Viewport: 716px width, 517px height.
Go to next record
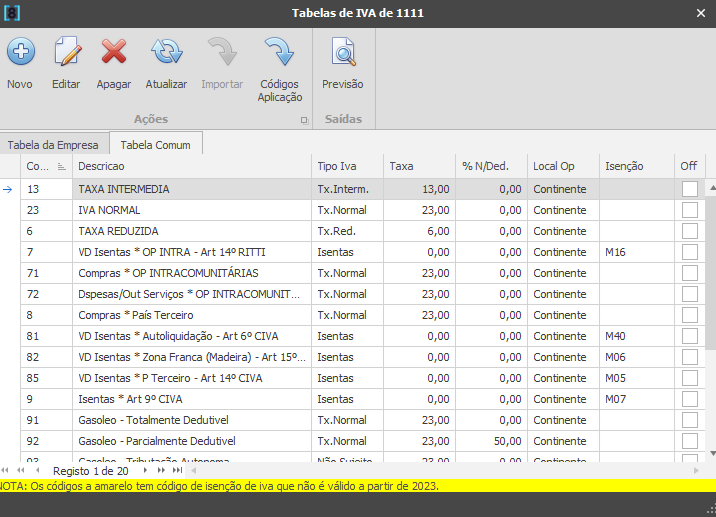[145, 470]
